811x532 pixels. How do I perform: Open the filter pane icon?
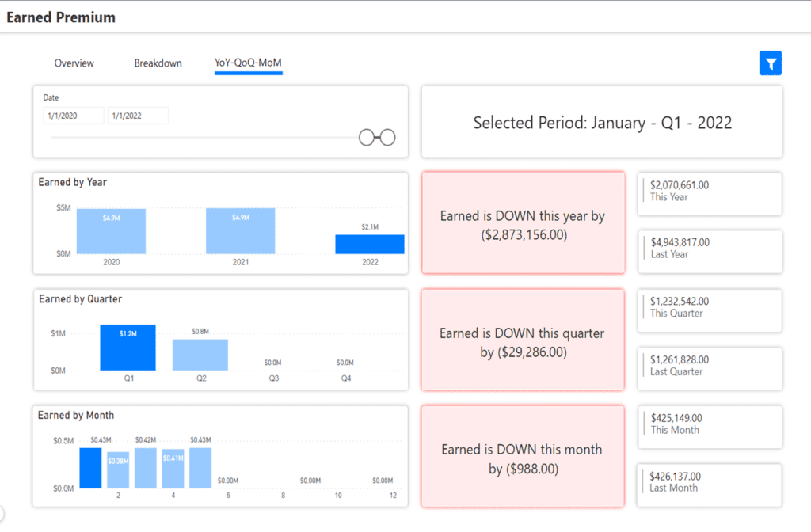(770, 63)
